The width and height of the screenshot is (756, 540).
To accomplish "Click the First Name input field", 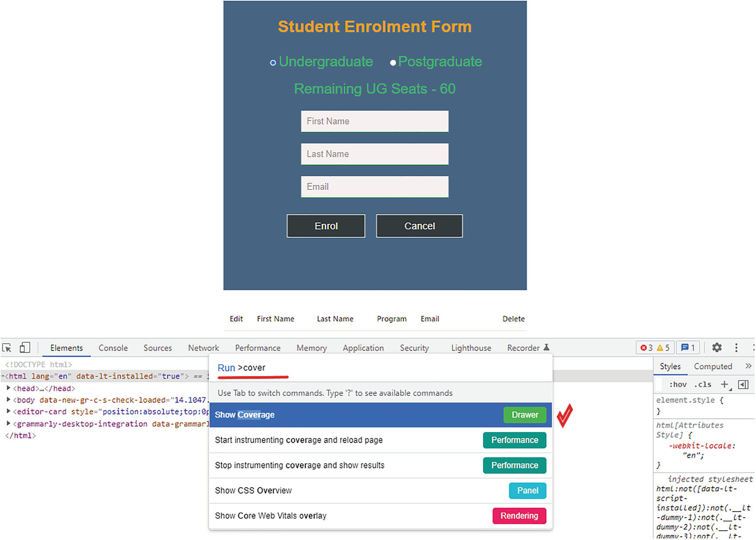I will (374, 121).
